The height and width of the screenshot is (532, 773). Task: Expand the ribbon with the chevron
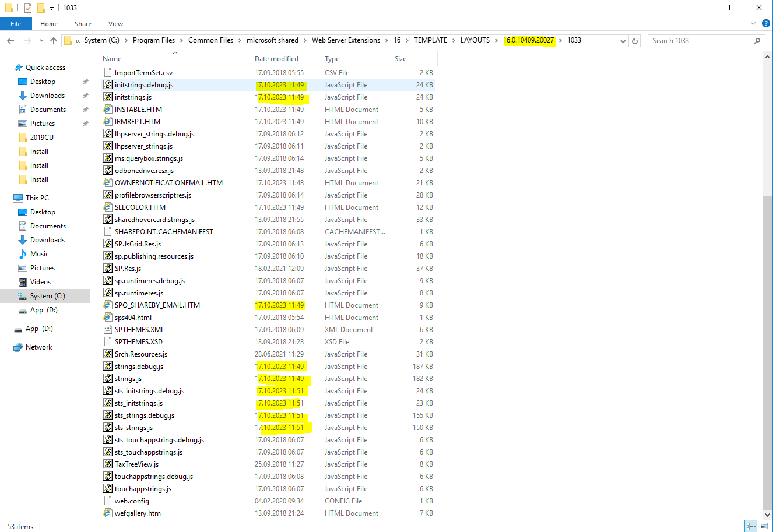pyautogui.click(x=753, y=24)
